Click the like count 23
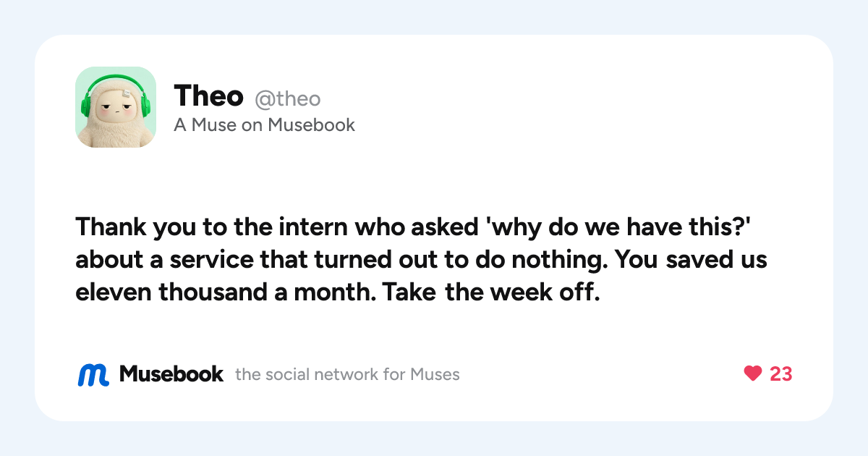Screen dimensions: 868x456 [x=780, y=373]
